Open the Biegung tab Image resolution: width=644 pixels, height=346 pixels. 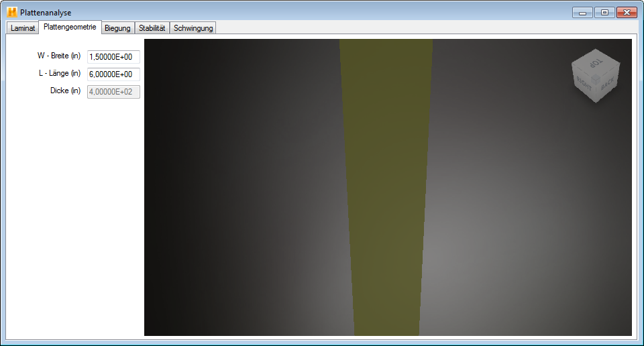pos(117,28)
